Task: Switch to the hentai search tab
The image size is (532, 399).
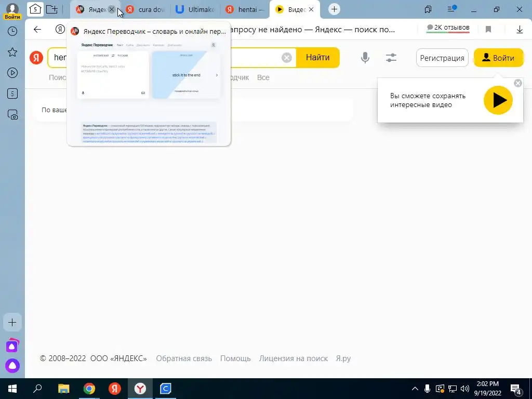Action: pyautogui.click(x=246, y=9)
